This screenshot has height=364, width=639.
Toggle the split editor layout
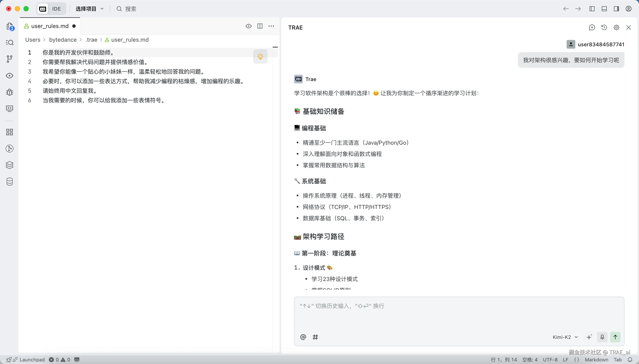(x=260, y=26)
